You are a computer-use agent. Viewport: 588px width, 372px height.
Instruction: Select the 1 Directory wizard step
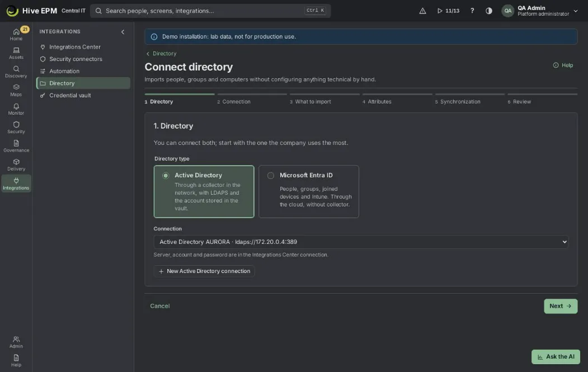tap(180, 100)
